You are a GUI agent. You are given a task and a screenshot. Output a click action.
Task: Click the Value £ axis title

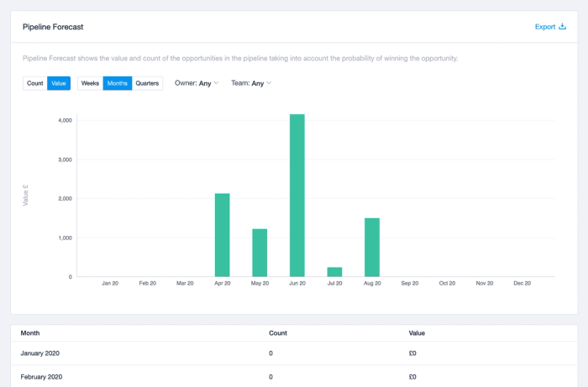pos(25,196)
